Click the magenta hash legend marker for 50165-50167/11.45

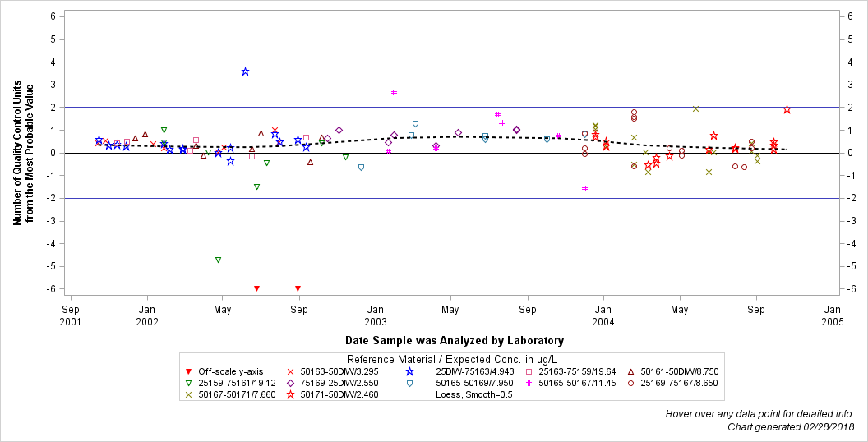[529, 383]
